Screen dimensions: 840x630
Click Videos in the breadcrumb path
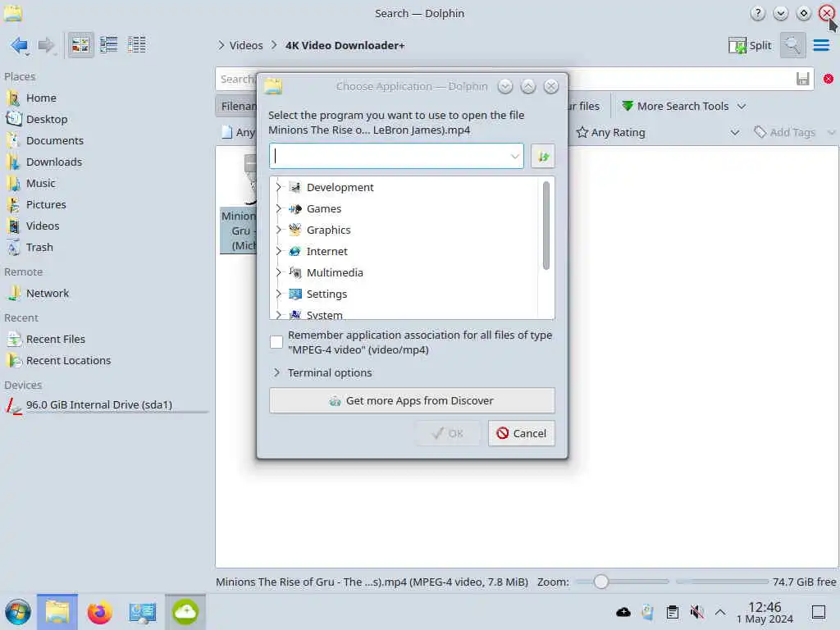[x=246, y=46]
